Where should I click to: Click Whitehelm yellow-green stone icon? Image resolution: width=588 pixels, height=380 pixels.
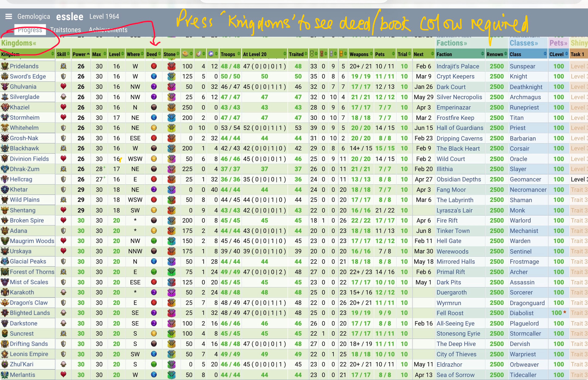point(171,128)
